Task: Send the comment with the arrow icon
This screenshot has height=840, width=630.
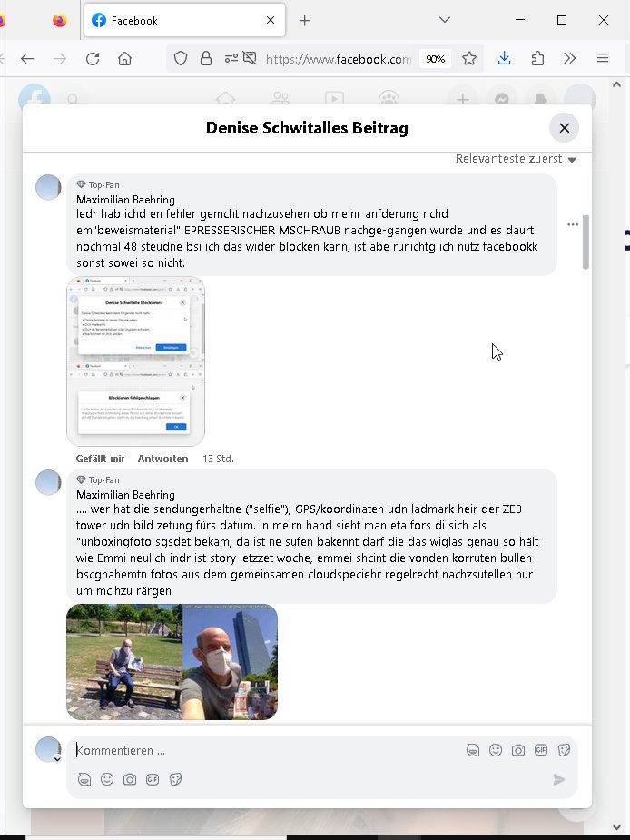Action: [x=559, y=779]
